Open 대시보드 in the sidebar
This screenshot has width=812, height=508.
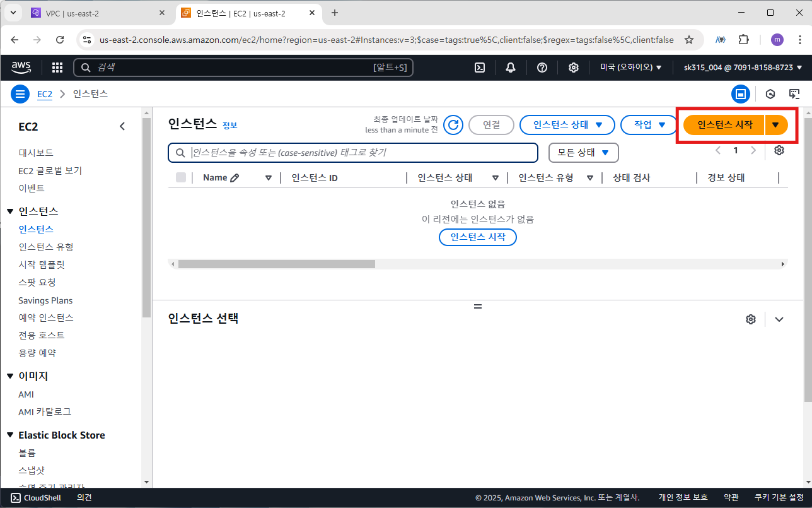[36, 153]
